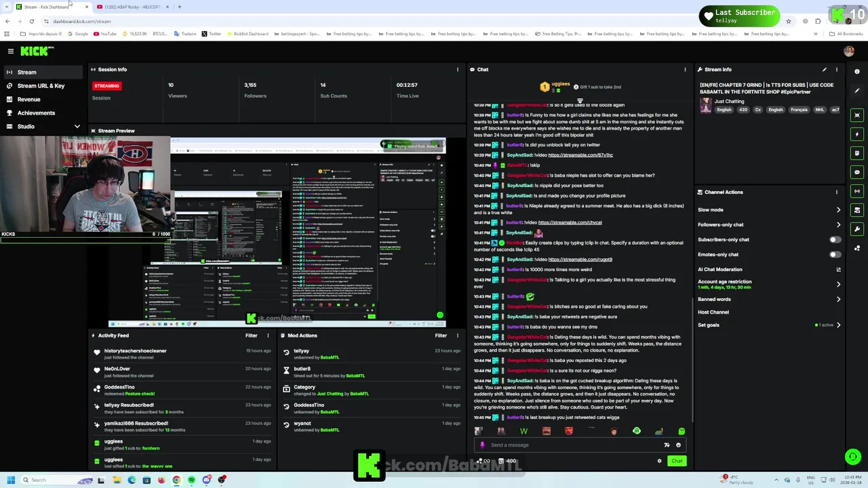The height and width of the screenshot is (488, 868).
Task: Open Stream info three-dot menu
Action: 836,69
